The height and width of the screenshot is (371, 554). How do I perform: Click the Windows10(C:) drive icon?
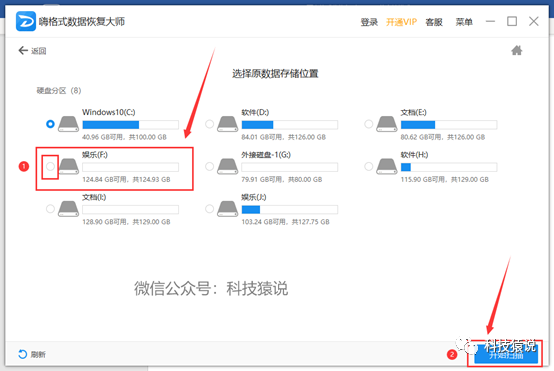[x=68, y=124]
